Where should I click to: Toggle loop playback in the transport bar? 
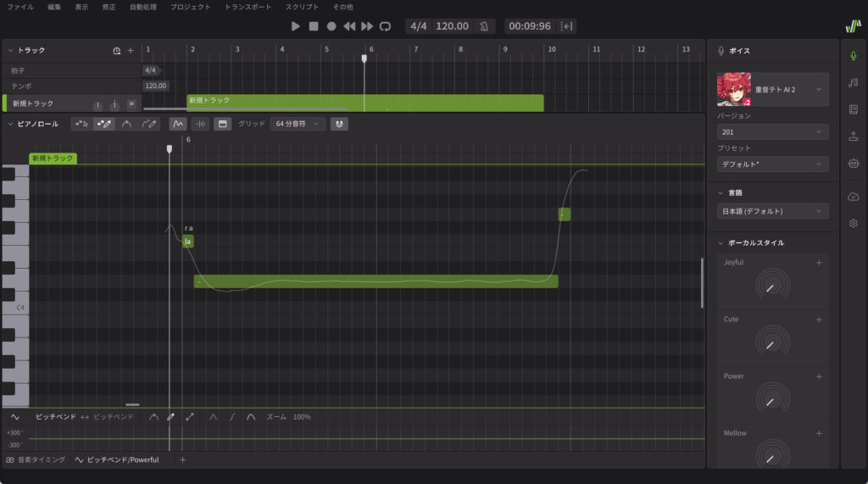pyautogui.click(x=386, y=26)
